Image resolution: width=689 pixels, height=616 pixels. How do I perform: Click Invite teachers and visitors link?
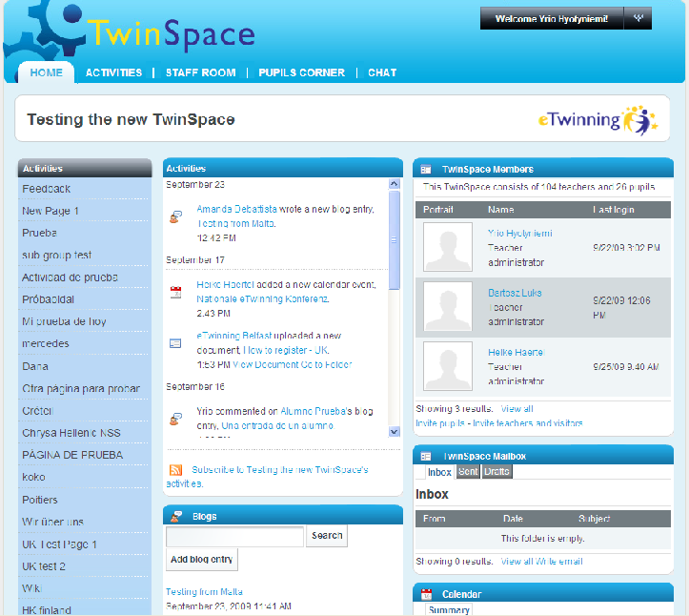coord(527,423)
